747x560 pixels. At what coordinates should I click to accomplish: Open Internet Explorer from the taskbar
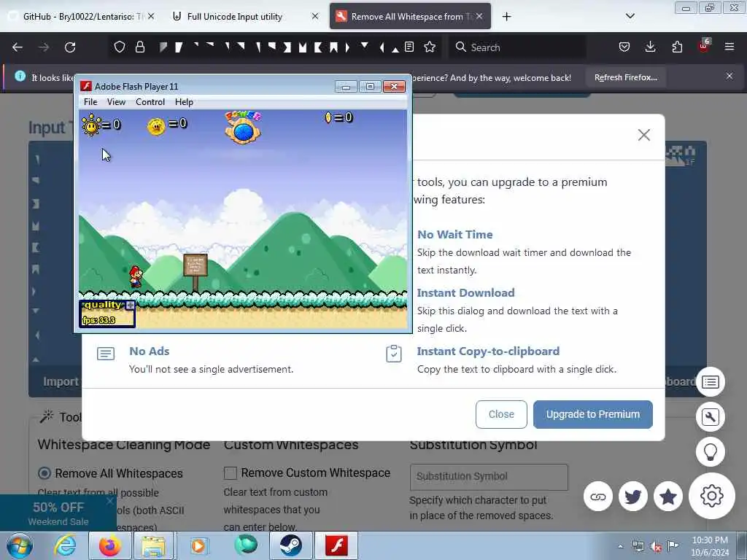[x=65, y=545]
